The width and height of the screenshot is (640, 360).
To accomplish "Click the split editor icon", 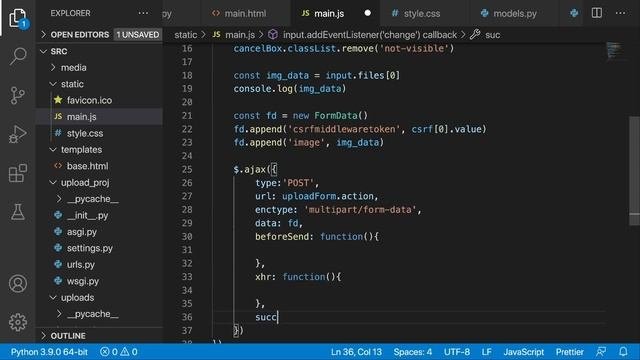I will point(597,13).
